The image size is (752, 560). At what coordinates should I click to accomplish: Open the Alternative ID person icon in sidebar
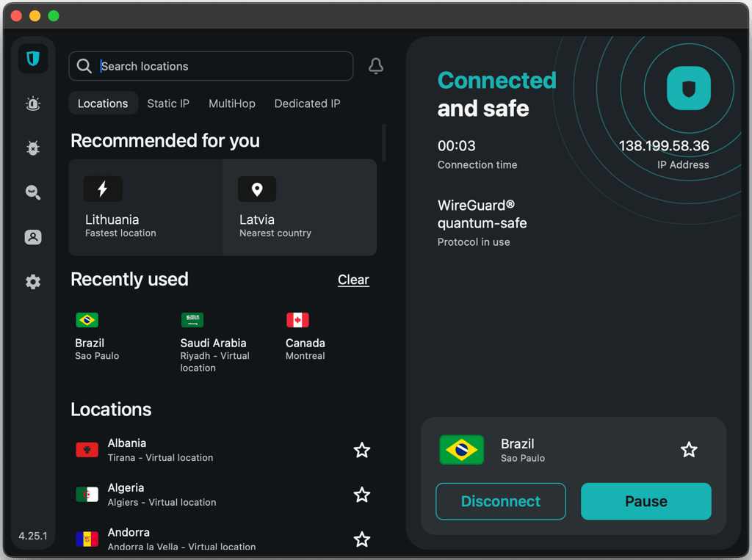pos(32,237)
